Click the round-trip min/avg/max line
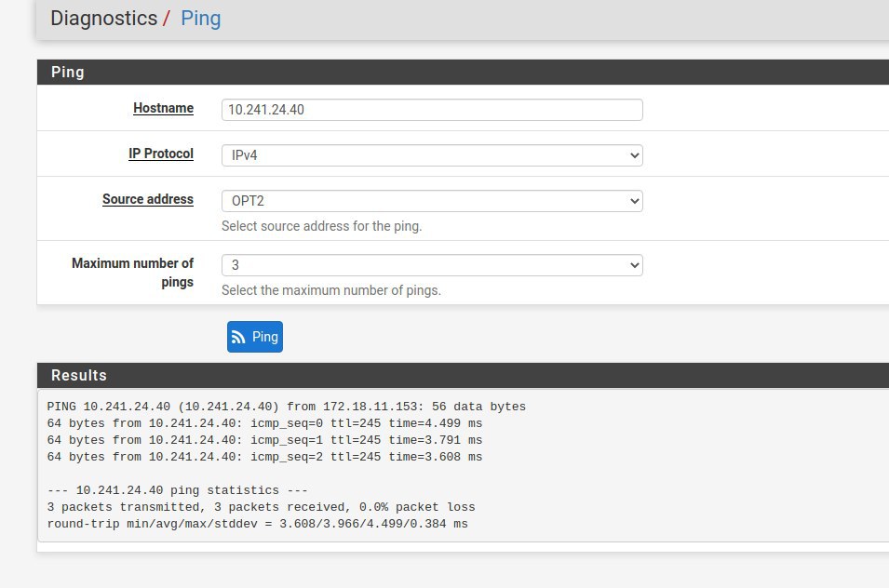Screen dimensions: 889x588 coord(258,524)
